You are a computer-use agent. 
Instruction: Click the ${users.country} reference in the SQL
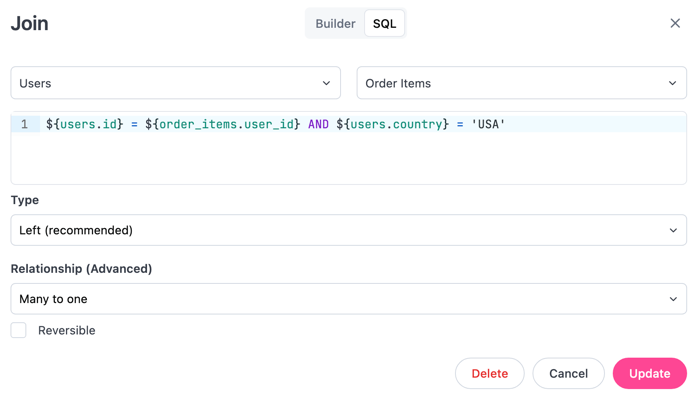392,124
